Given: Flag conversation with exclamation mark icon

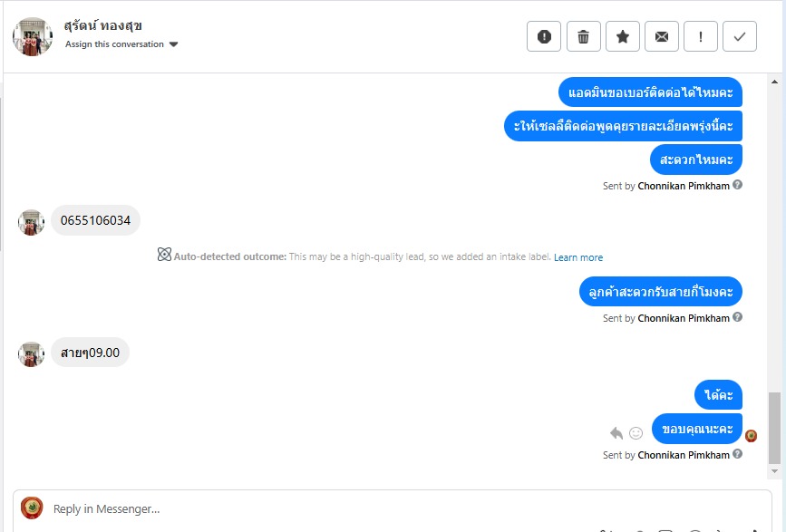Looking at the screenshot, I should (701, 36).
